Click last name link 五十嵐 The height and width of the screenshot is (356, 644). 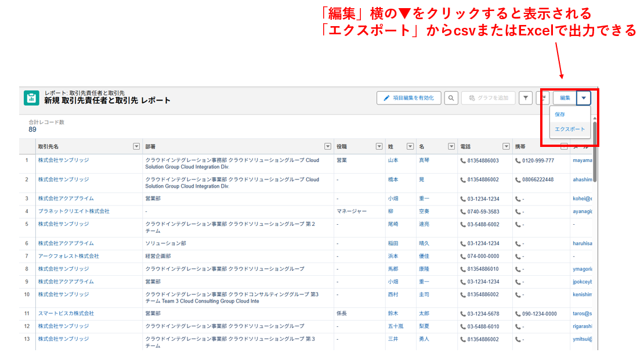[x=396, y=326]
